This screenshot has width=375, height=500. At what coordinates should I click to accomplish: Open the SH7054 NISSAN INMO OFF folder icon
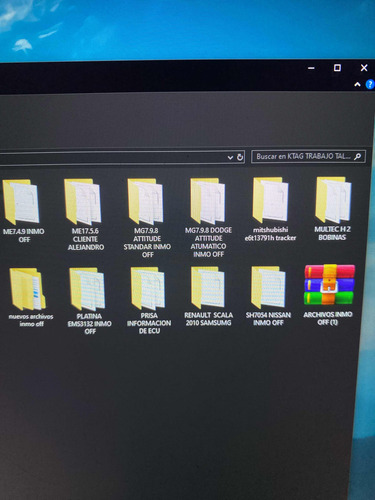point(268,287)
